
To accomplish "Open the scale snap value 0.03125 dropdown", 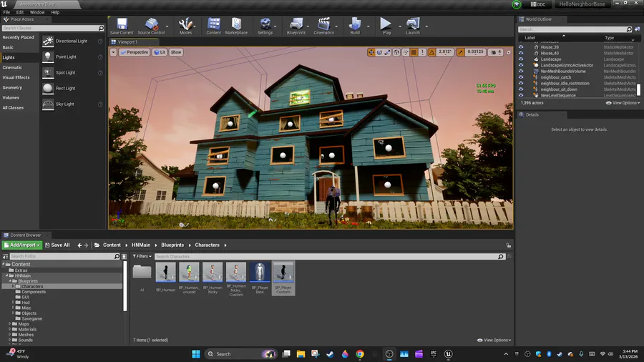I will point(475,52).
